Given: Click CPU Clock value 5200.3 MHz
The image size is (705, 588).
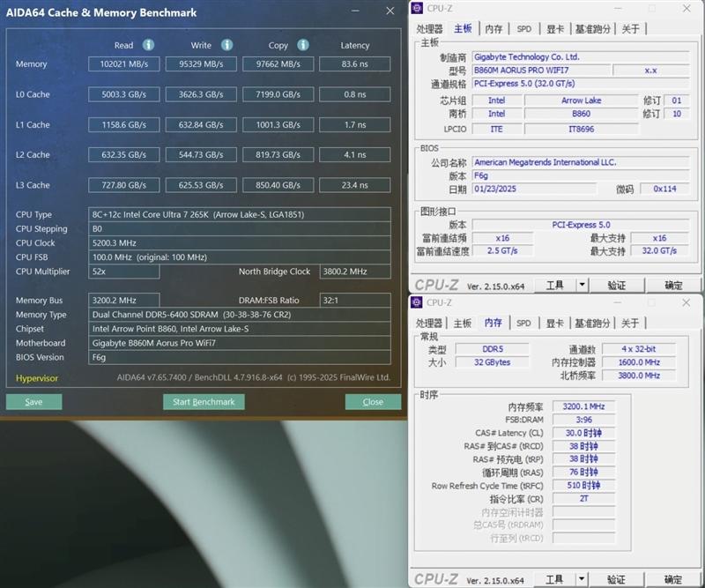Looking at the screenshot, I should pyautogui.click(x=240, y=243).
